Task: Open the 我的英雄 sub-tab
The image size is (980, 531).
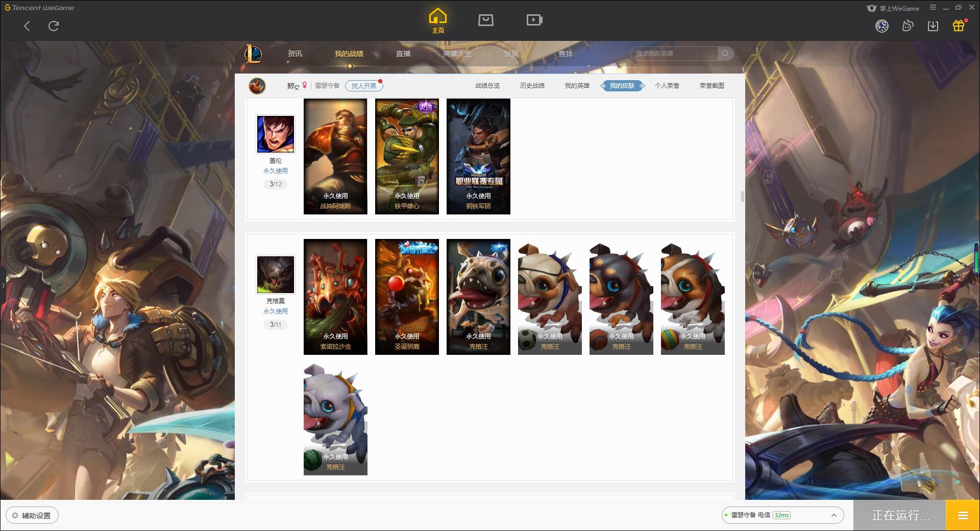Action: [577, 86]
